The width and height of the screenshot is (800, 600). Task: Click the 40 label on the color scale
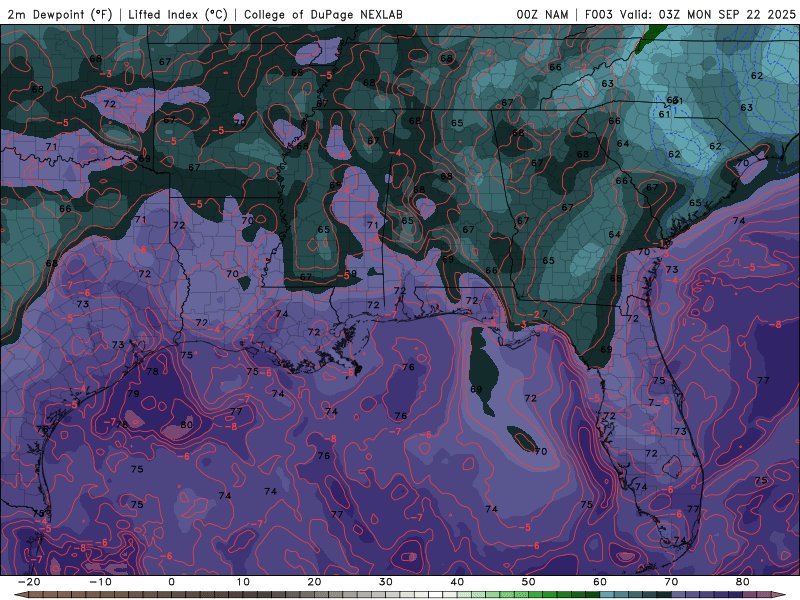click(457, 582)
